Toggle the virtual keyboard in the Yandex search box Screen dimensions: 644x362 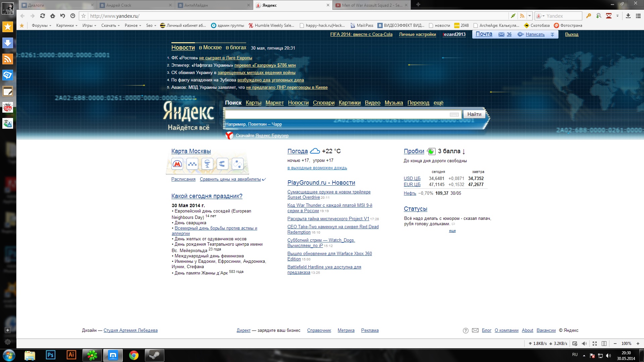point(454,115)
